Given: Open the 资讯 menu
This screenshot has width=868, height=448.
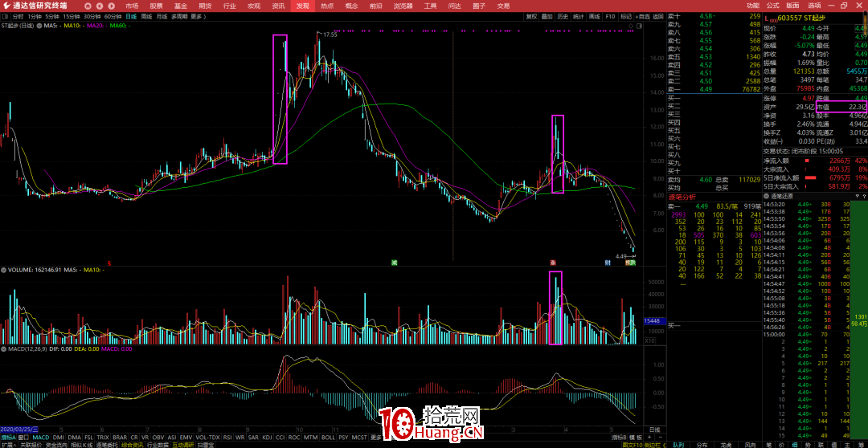Looking at the screenshot, I should (x=278, y=6).
